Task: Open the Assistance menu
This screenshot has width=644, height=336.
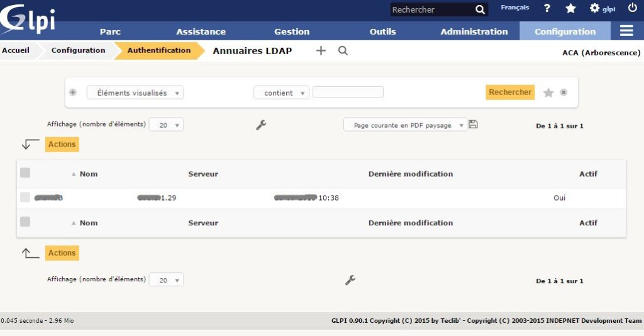Action: (x=201, y=31)
